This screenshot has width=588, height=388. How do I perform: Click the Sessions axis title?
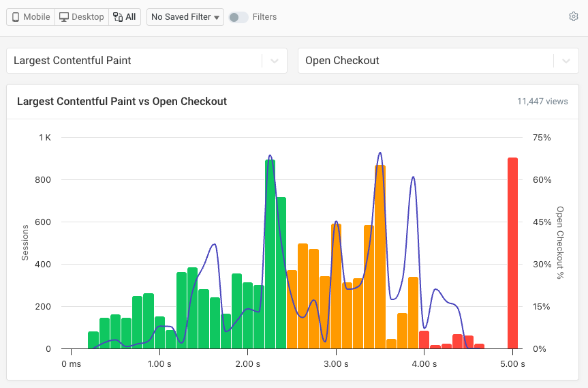coord(25,242)
